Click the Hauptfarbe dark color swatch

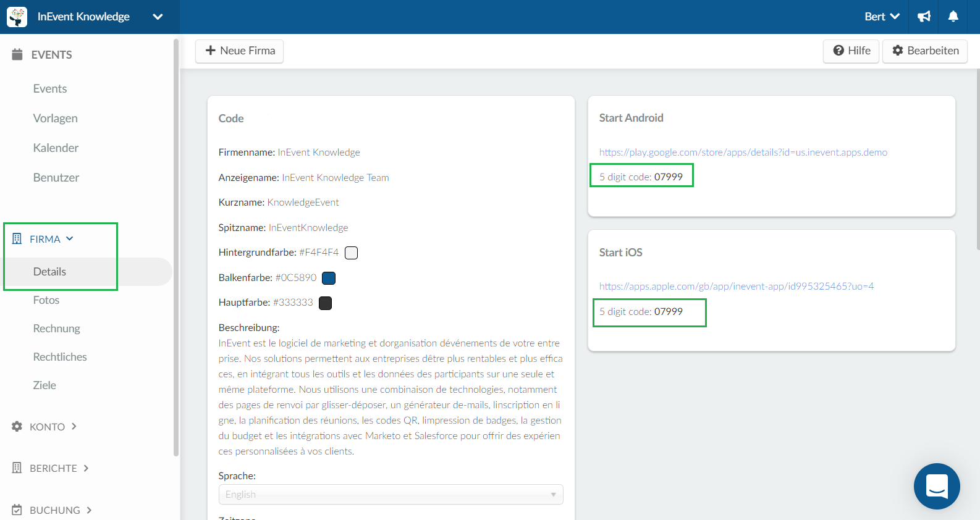tap(325, 303)
